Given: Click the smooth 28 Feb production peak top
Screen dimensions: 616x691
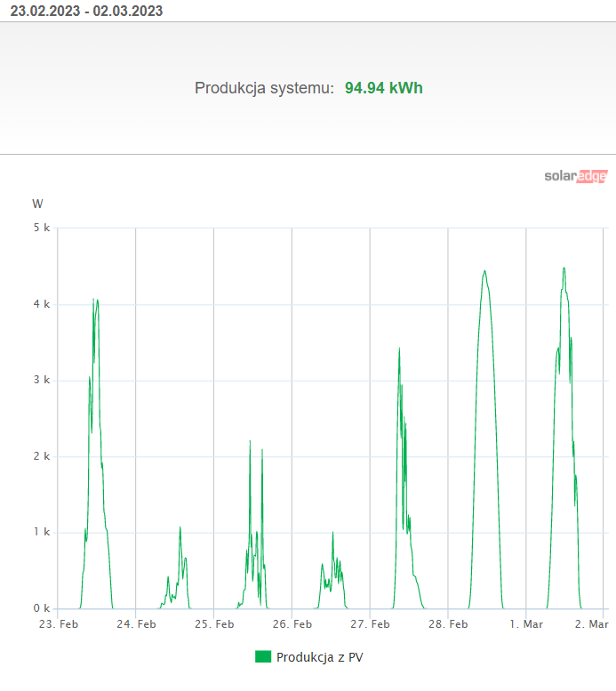Looking at the screenshot, I should click(x=484, y=271).
